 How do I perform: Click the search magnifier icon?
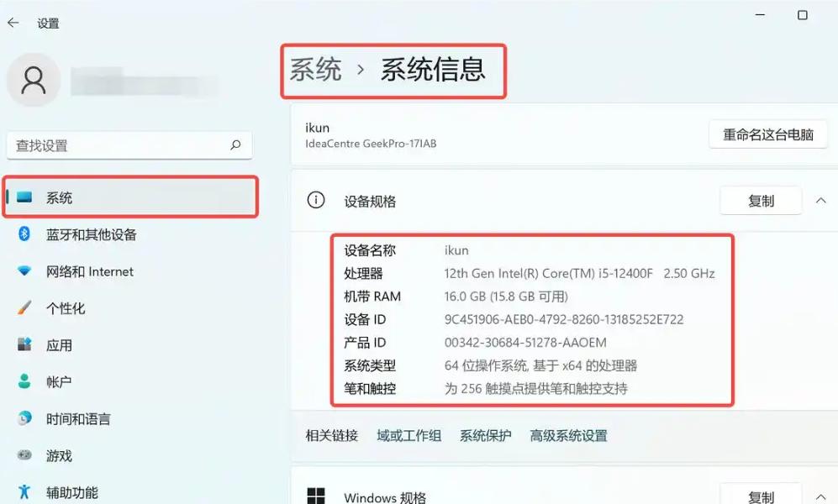click(x=235, y=144)
